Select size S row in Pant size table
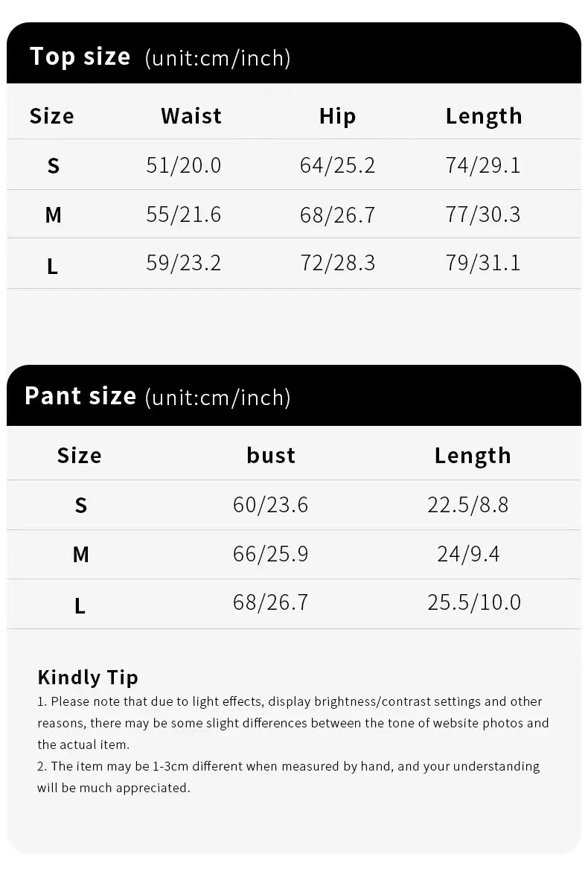This screenshot has width=588, height=889. pos(294,505)
